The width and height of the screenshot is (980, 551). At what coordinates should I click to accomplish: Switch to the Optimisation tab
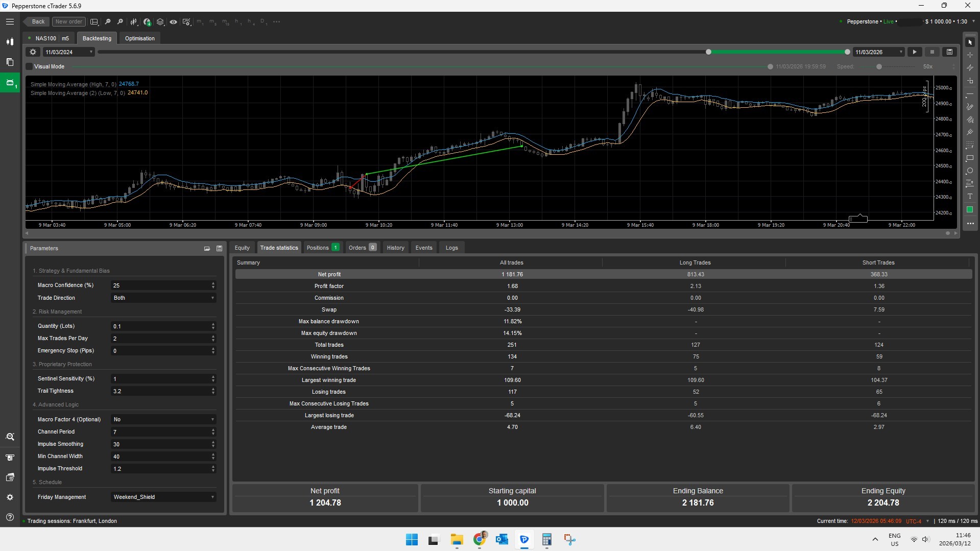139,38
